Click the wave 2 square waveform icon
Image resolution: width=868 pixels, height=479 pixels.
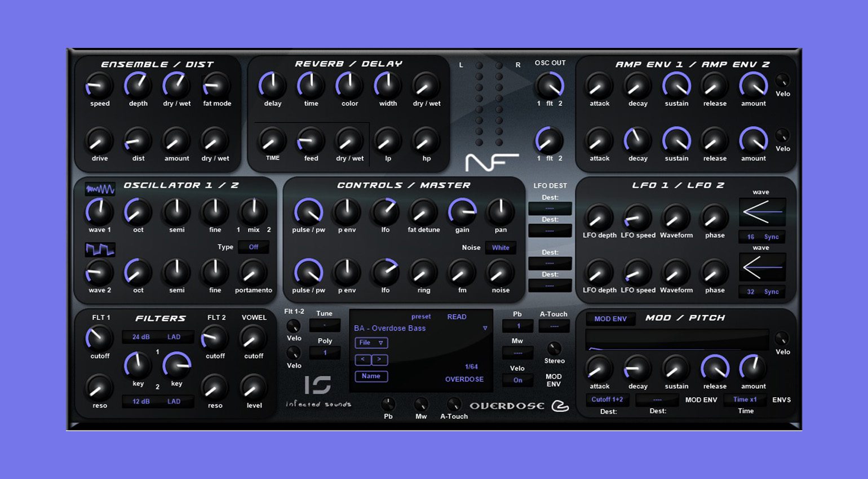click(x=100, y=249)
